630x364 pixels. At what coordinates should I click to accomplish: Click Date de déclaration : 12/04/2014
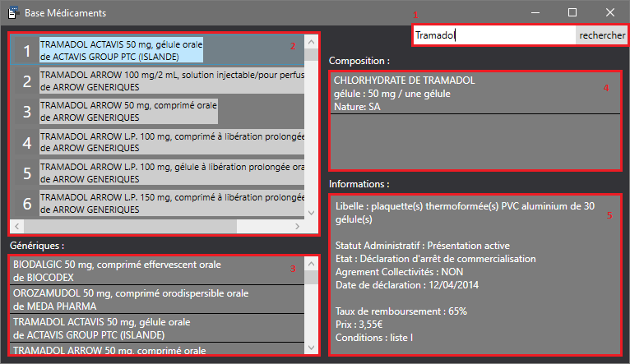pyautogui.click(x=407, y=285)
